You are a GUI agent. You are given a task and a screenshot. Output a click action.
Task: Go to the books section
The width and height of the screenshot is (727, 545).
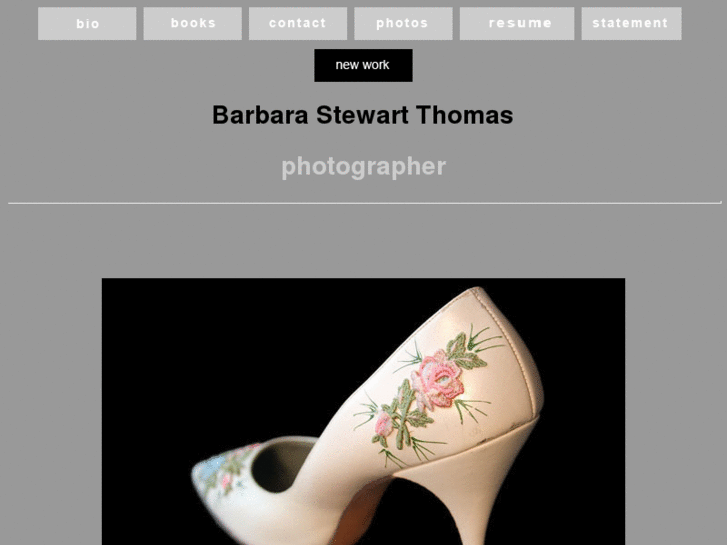pyautogui.click(x=192, y=23)
